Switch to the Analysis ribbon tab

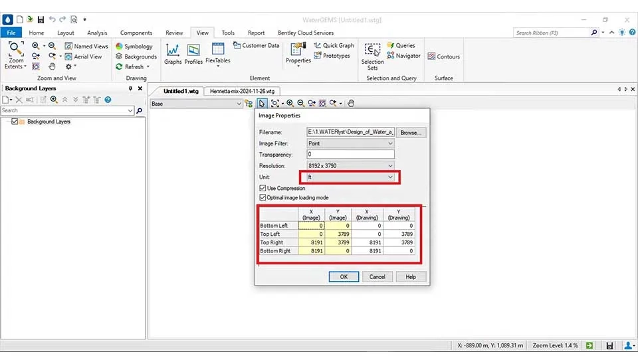[x=97, y=33]
